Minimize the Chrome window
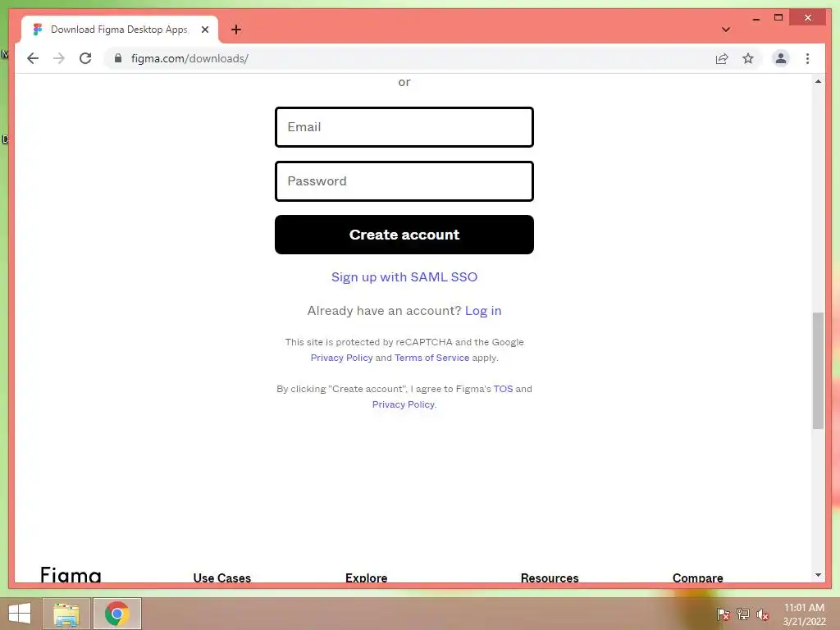 pos(756,18)
